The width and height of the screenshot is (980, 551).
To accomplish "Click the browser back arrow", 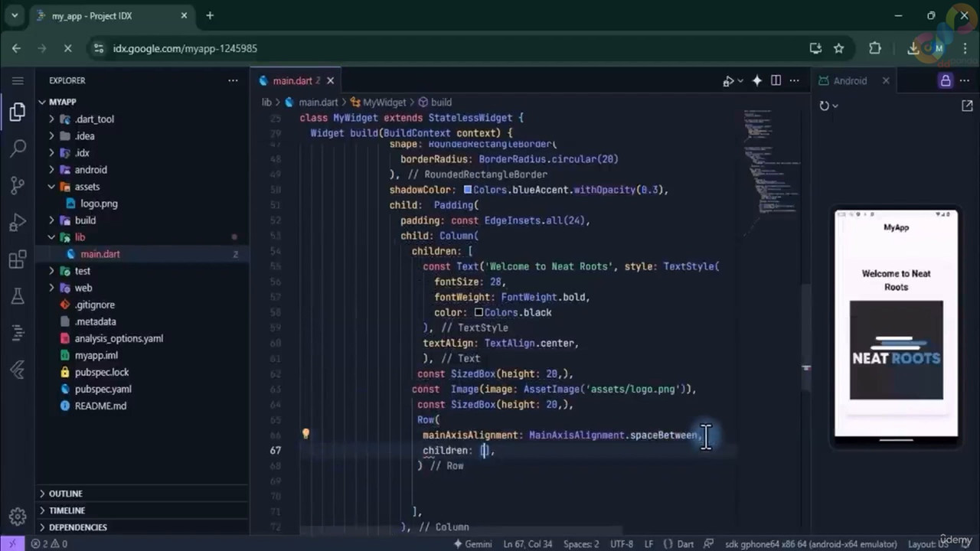I will pyautogui.click(x=17, y=48).
